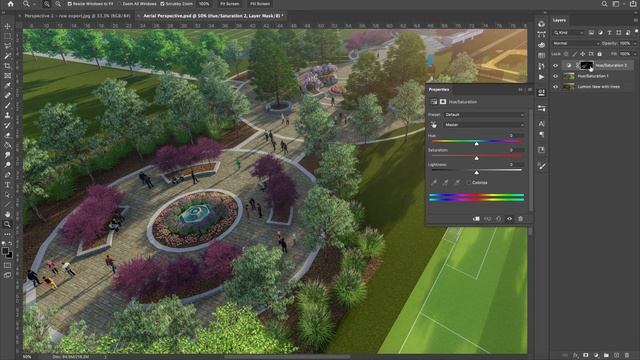The image size is (640, 360).
Task: Hide the Hue/Saturation 2 layer
Action: (555, 65)
